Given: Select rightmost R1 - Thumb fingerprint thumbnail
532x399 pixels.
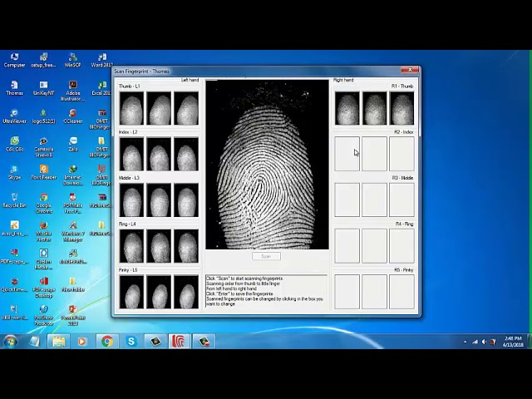Looking at the screenshot, I should click(x=401, y=108).
